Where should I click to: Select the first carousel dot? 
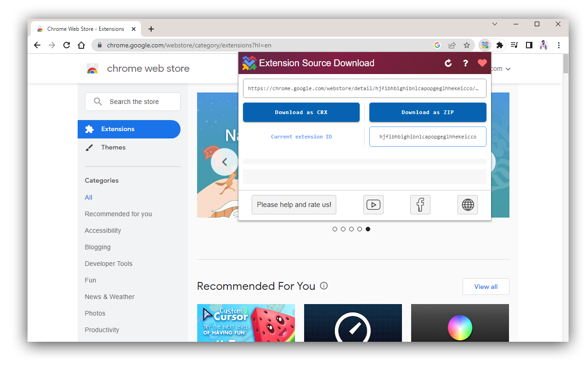click(335, 229)
